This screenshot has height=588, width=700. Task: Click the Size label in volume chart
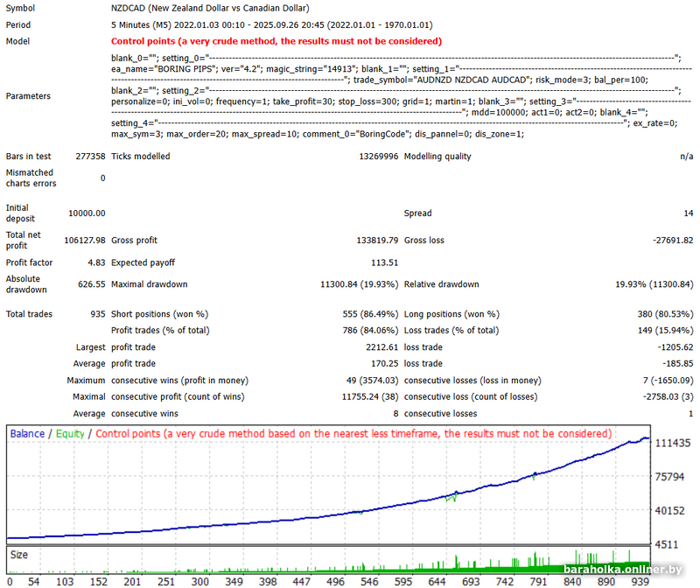pos(18,555)
